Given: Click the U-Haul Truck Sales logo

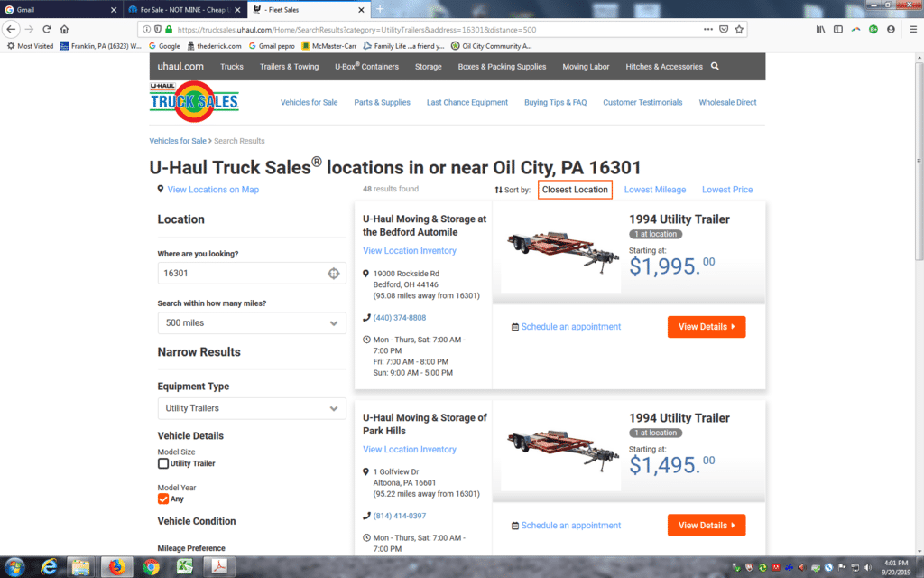Looking at the screenshot, I should pos(194,101).
